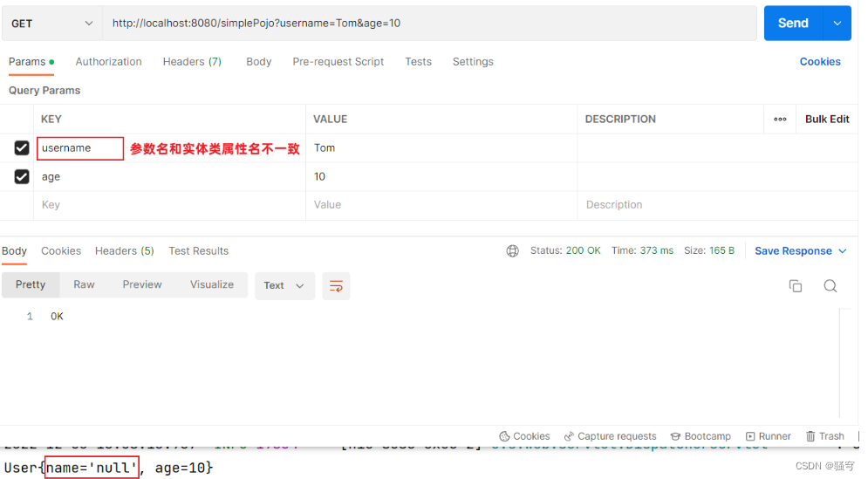Switch to the Authorization tab
868x479 pixels.
coord(108,62)
